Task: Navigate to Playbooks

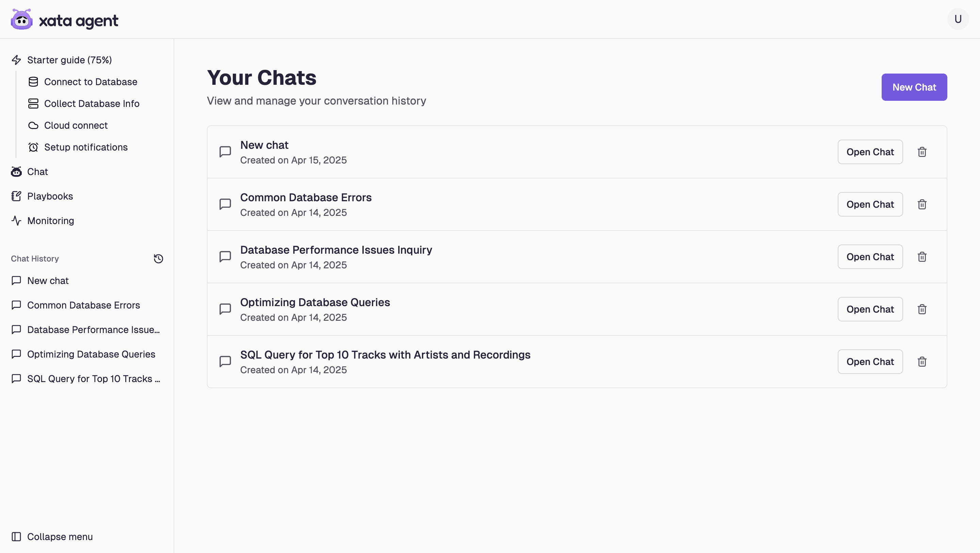Action: point(50,196)
